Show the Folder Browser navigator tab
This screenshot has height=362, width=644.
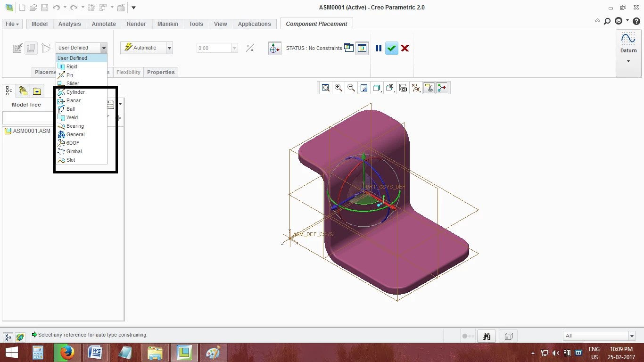pyautogui.click(x=23, y=91)
